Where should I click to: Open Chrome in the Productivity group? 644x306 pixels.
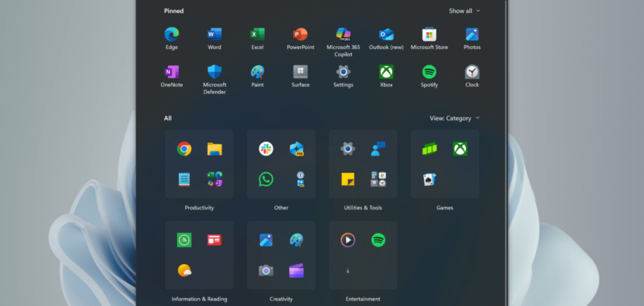point(184,149)
